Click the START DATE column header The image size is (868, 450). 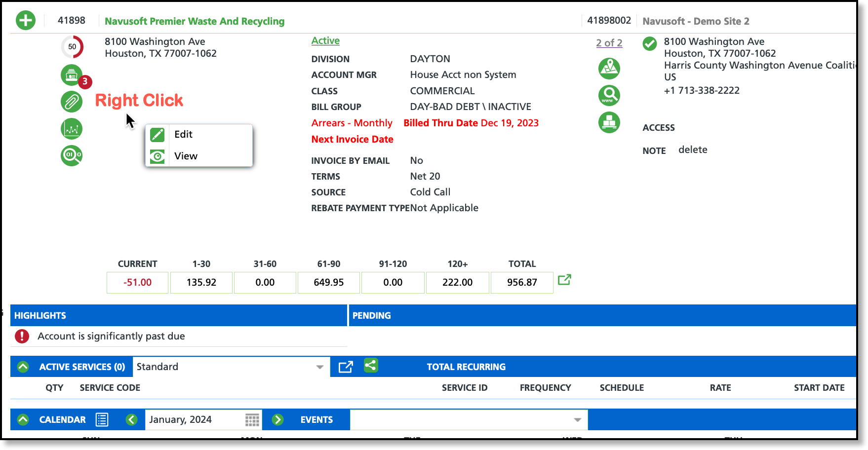tap(819, 388)
